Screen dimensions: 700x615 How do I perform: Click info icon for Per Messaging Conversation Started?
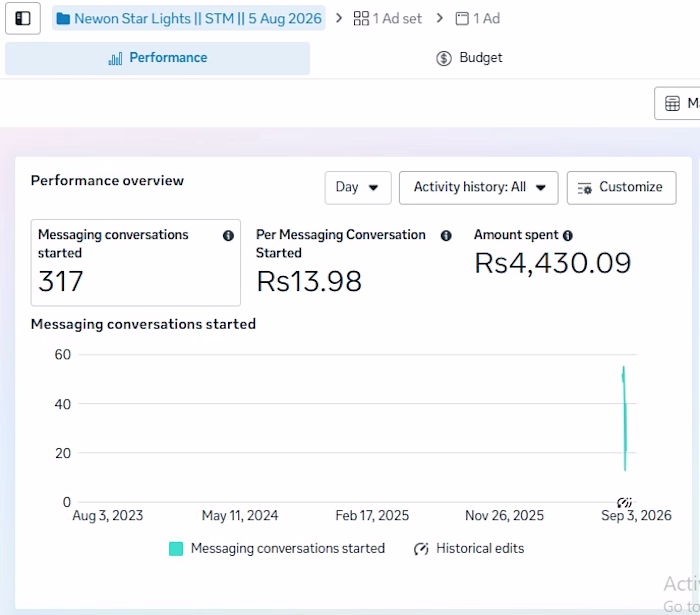pos(446,236)
